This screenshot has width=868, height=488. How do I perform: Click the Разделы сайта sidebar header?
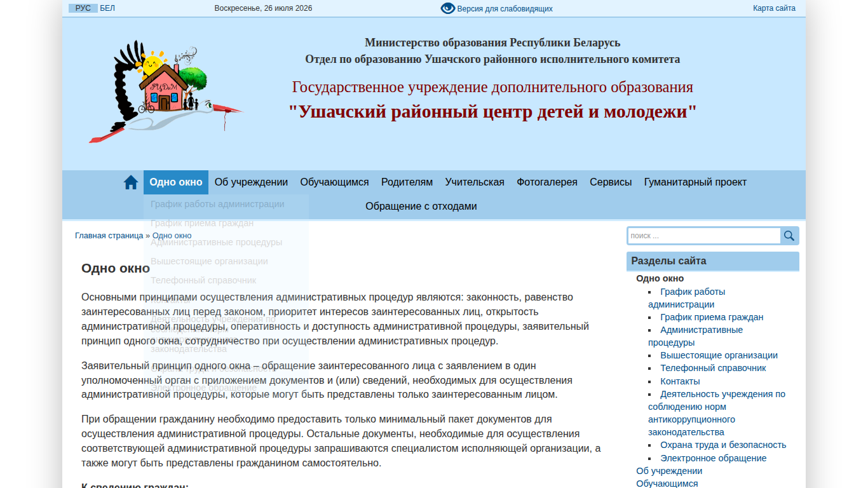coord(713,261)
